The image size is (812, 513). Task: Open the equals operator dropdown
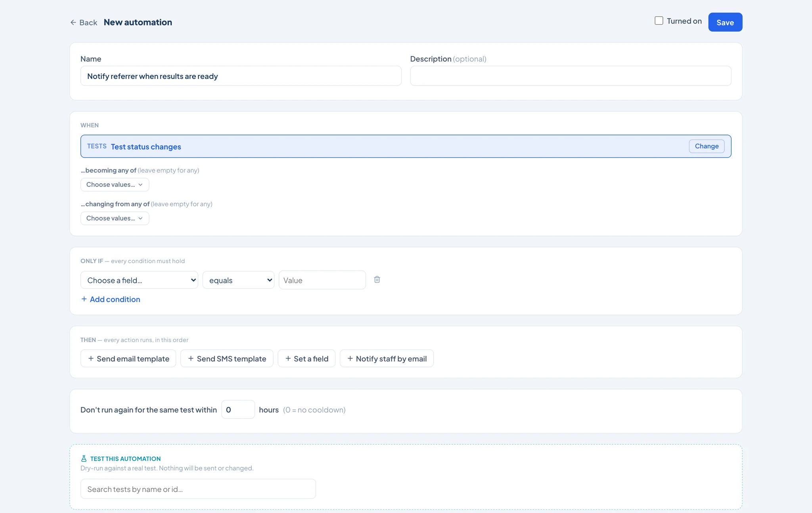click(x=238, y=280)
